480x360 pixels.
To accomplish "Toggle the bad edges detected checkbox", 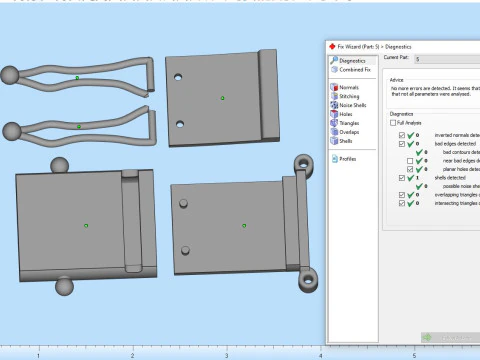I will pos(402,144).
